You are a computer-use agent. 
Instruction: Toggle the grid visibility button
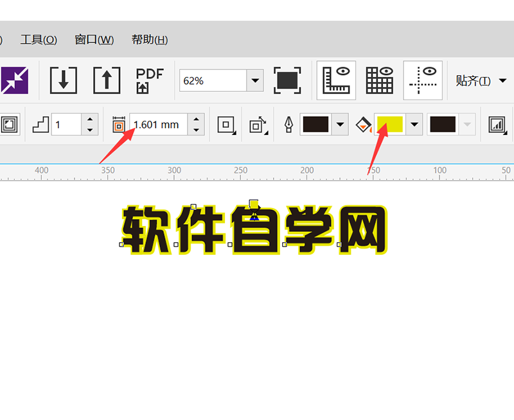click(379, 80)
